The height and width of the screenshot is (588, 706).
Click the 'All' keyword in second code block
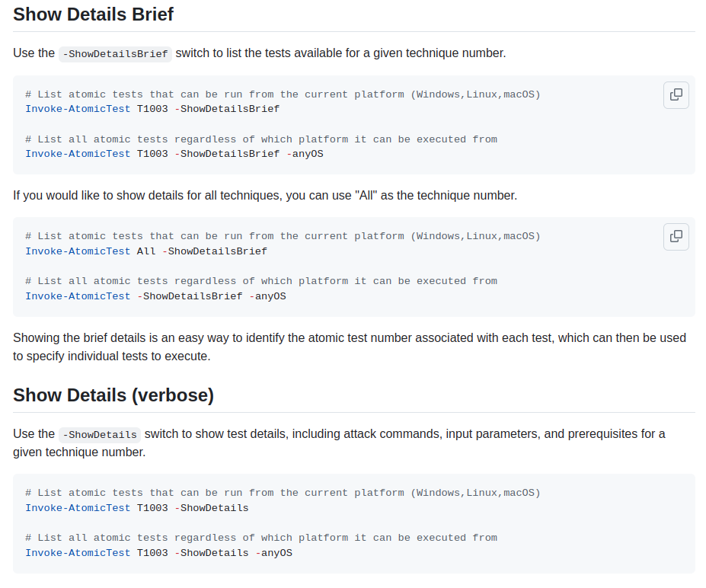point(146,251)
